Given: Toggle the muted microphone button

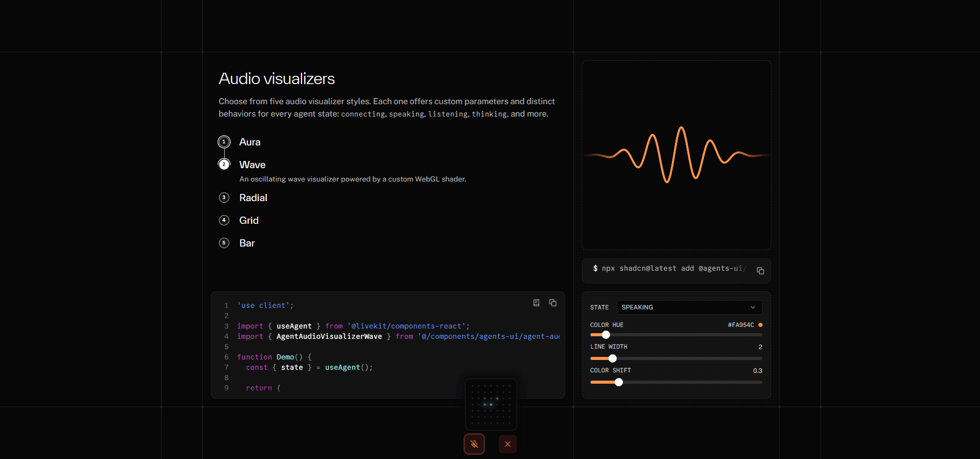Looking at the screenshot, I should pos(474,444).
